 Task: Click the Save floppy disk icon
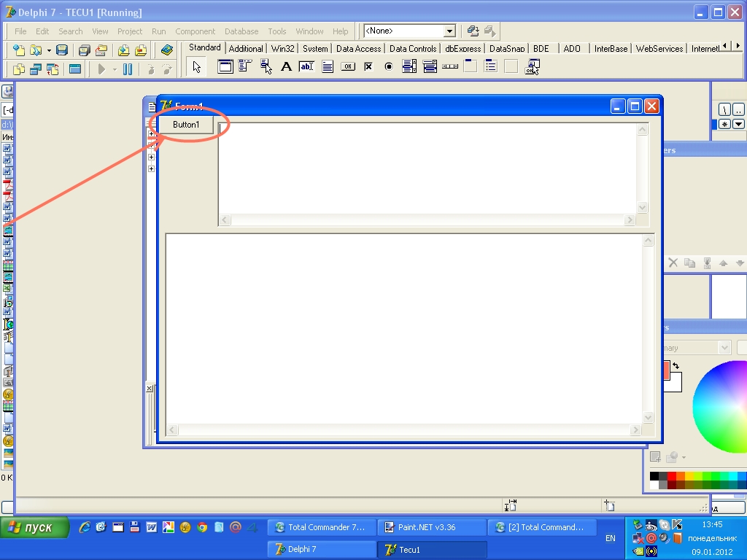(62, 50)
